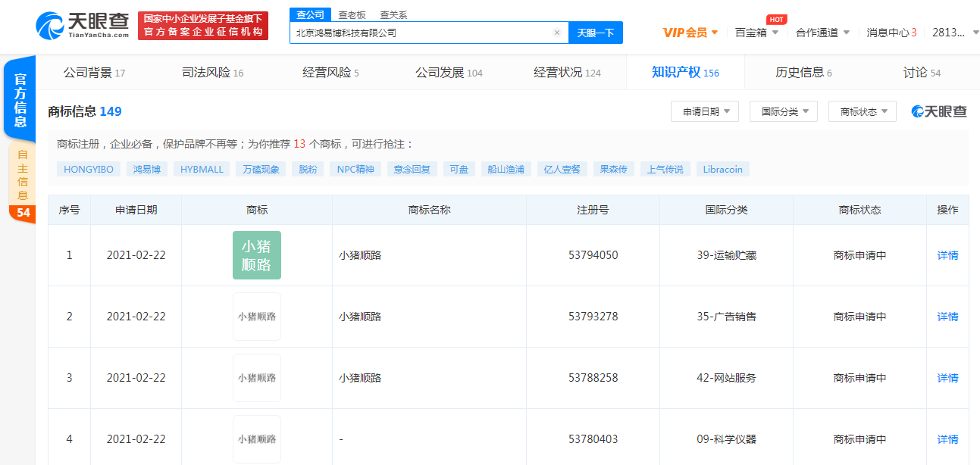Screen dimensions: 980x465
Task: Expand the VIP会员 menu
Action: point(690,33)
